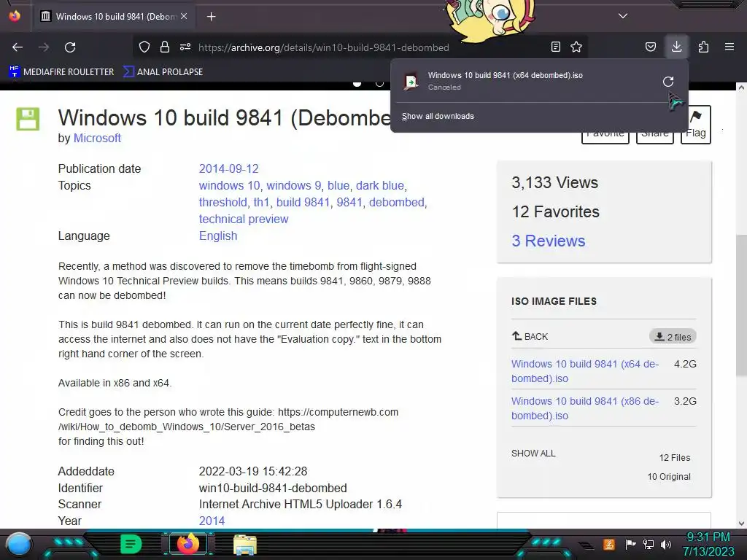Open the Action Center flag tray icon
This screenshot has width=747, height=560.
tap(631, 544)
